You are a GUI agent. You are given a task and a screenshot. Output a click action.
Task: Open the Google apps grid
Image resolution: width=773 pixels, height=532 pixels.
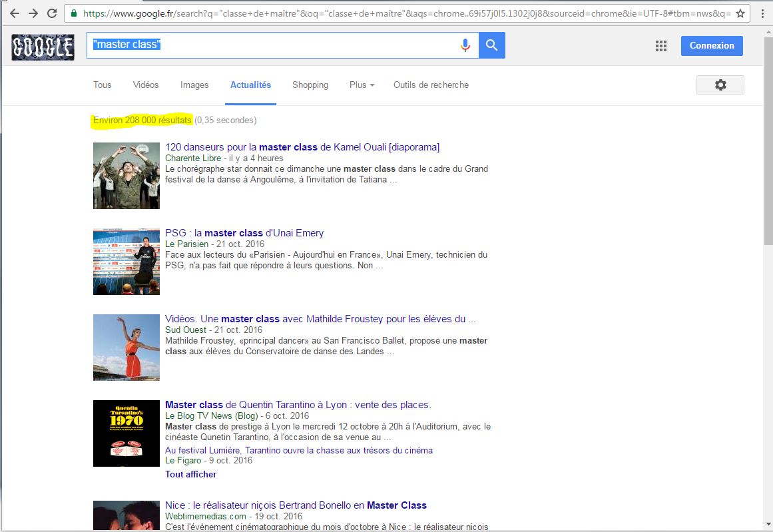pyautogui.click(x=661, y=46)
